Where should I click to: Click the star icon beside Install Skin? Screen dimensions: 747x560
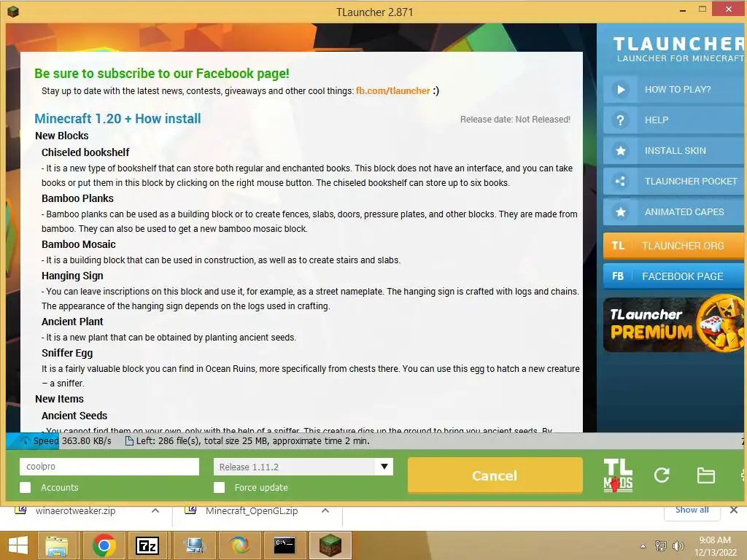(620, 151)
